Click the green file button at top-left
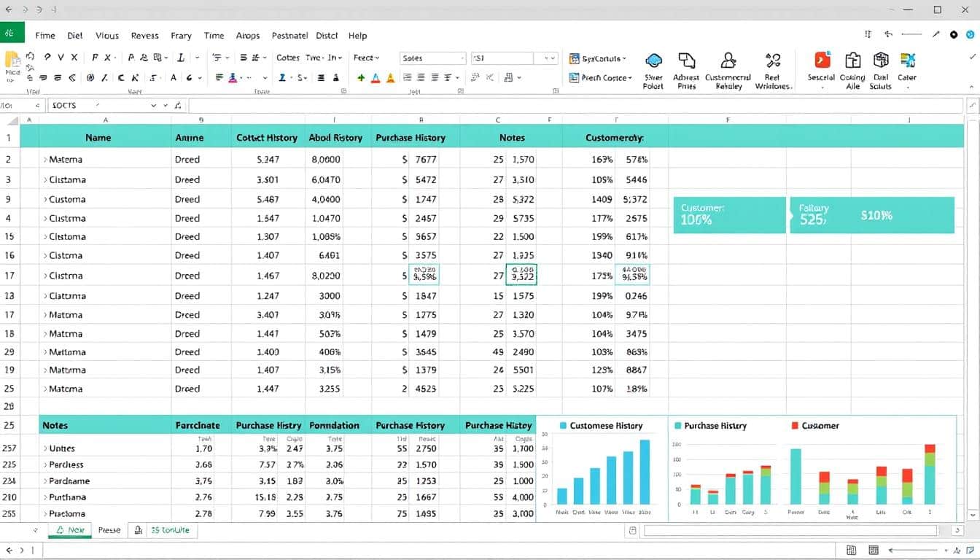Image resolution: width=980 pixels, height=560 pixels. click(x=12, y=33)
